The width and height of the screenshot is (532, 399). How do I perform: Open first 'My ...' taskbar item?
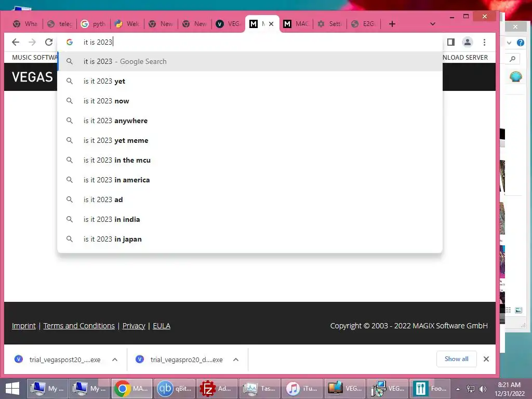47,389
